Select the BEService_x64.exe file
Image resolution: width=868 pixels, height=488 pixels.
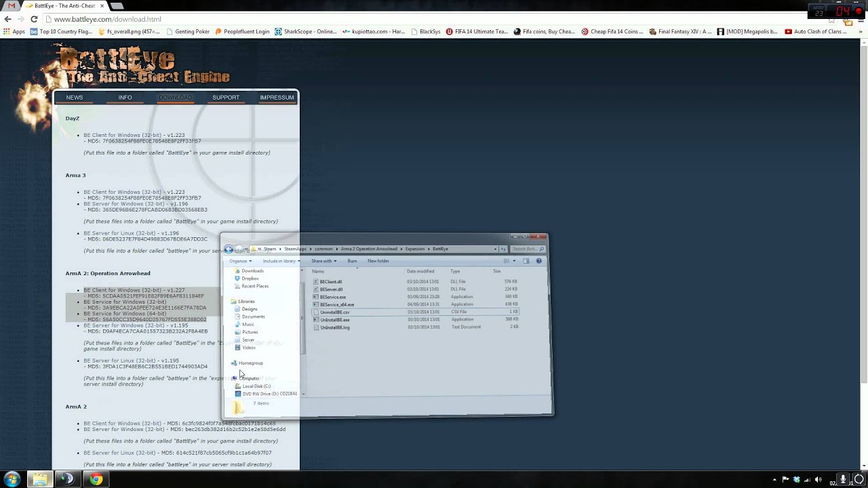pos(334,305)
